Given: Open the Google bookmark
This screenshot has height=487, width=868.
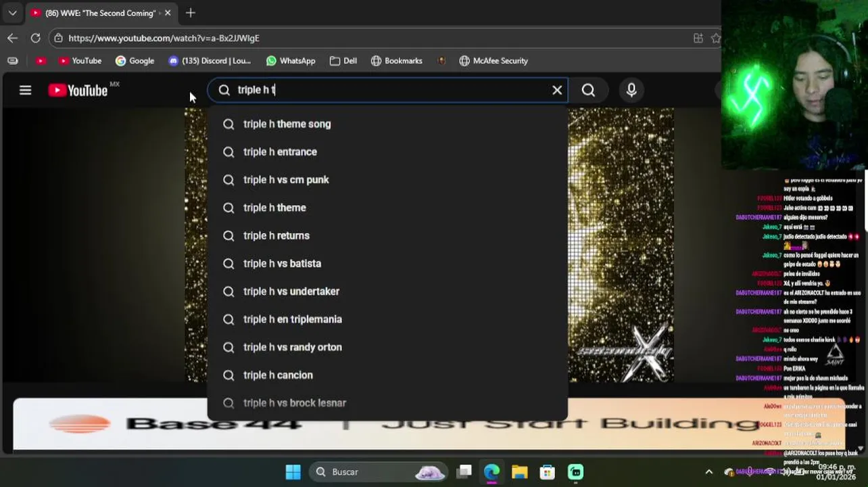Looking at the screenshot, I should tap(135, 61).
